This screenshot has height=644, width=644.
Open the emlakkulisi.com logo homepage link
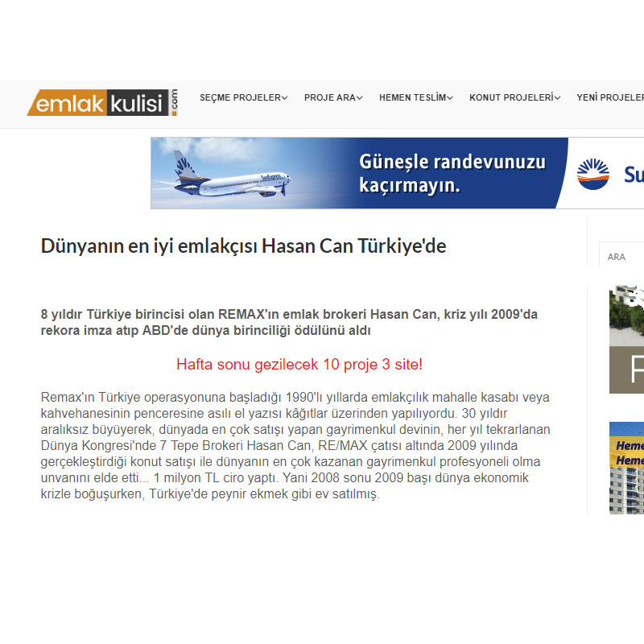coord(102,102)
